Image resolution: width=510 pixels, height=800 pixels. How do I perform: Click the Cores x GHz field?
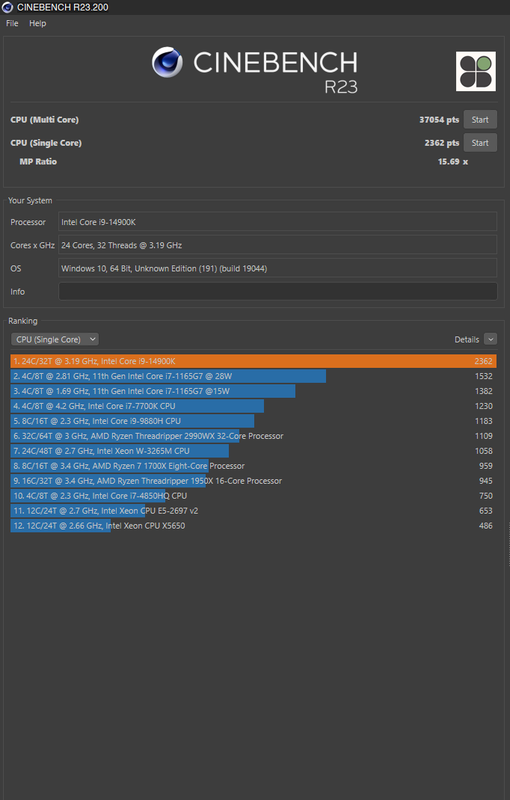click(278, 245)
